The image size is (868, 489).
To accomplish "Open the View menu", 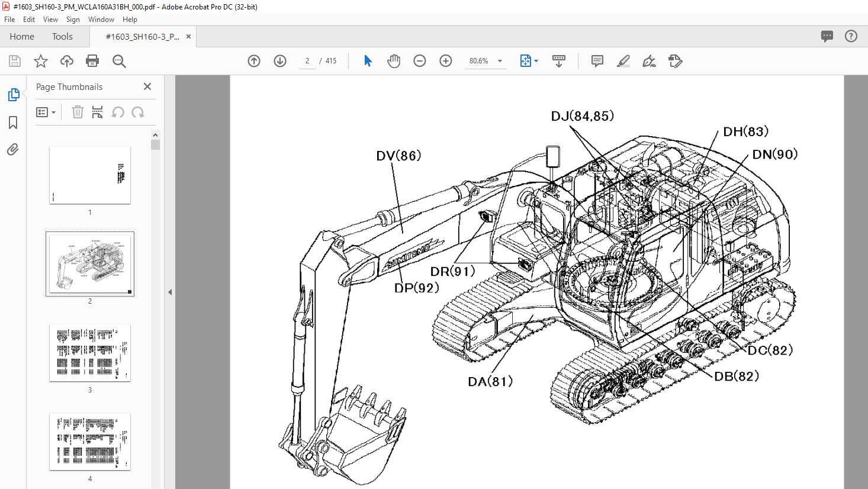I will (x=50, y=20).
